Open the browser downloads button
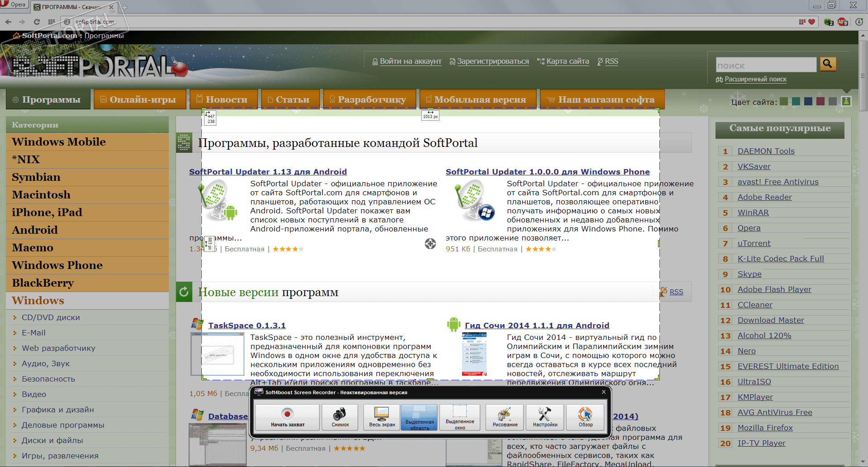868x467 pixels. [859, 22]
